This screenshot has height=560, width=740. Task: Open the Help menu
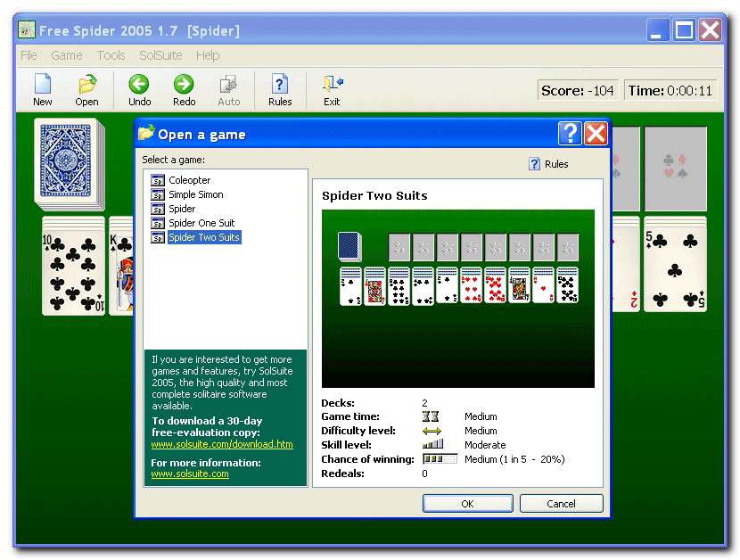[x=208, y=55]
